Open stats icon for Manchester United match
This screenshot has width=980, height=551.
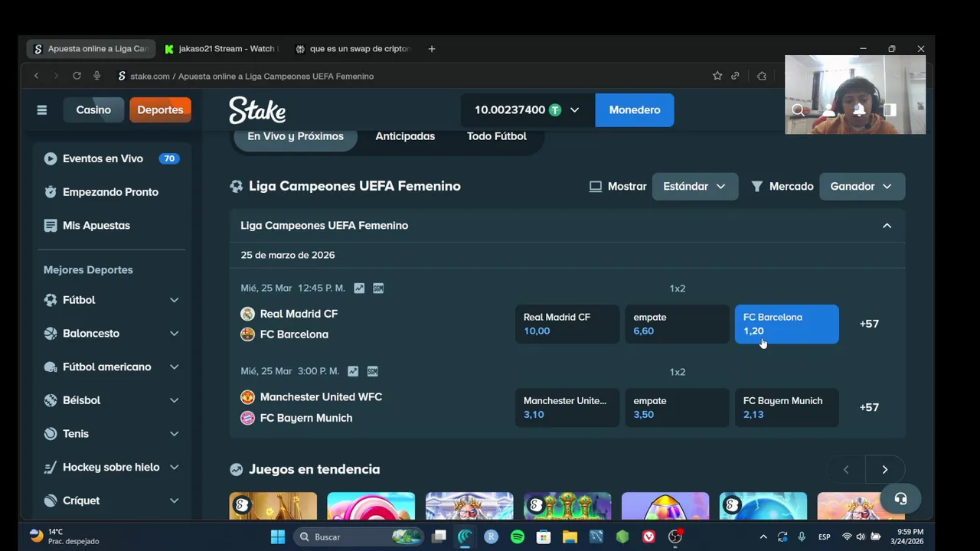click(x=353, y=371)
